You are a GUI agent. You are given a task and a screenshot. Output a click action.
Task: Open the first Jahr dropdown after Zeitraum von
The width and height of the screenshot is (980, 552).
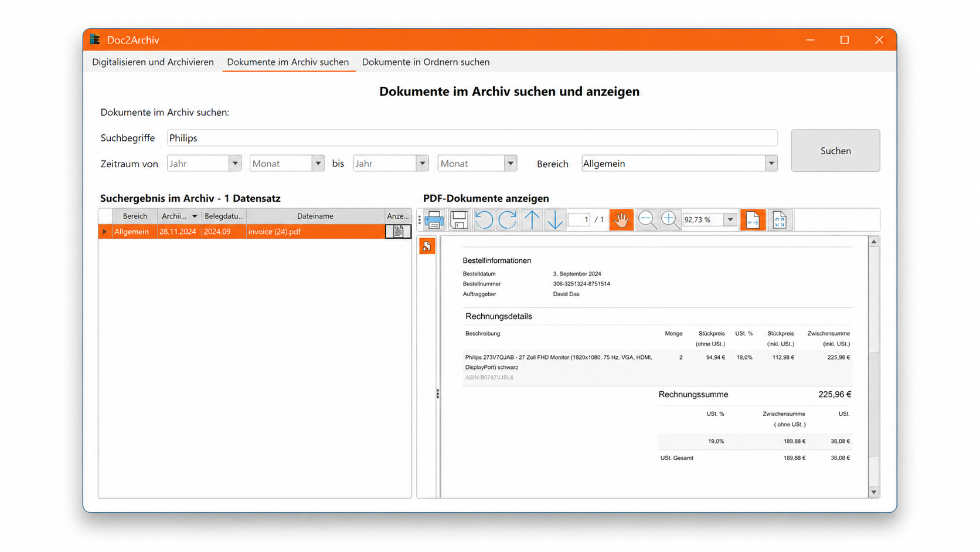(x=234, y=163)
